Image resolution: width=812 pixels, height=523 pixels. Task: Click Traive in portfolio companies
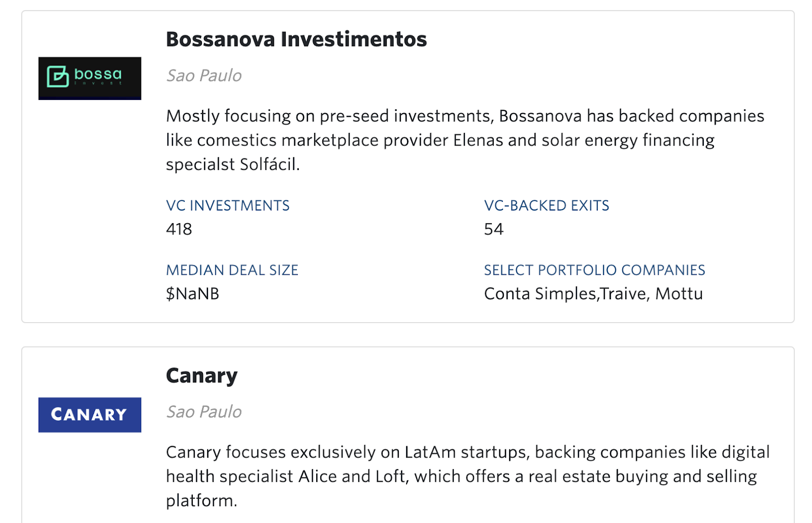(x=624, y=294)
